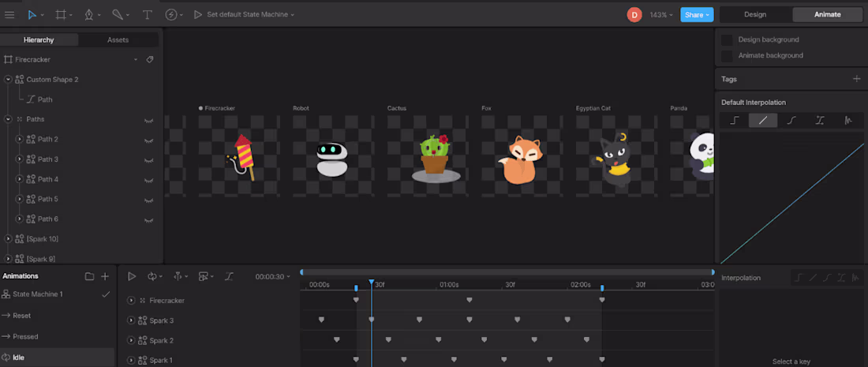Open Firecracker artboard dropdown in Hierarchy

[x=136, y=59]
